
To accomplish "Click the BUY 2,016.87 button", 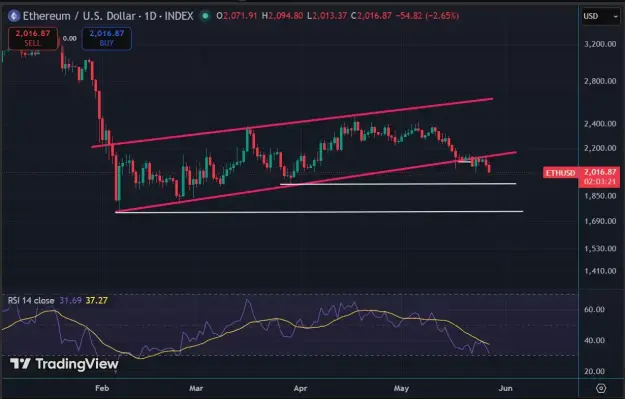I will tap(107, 38).
